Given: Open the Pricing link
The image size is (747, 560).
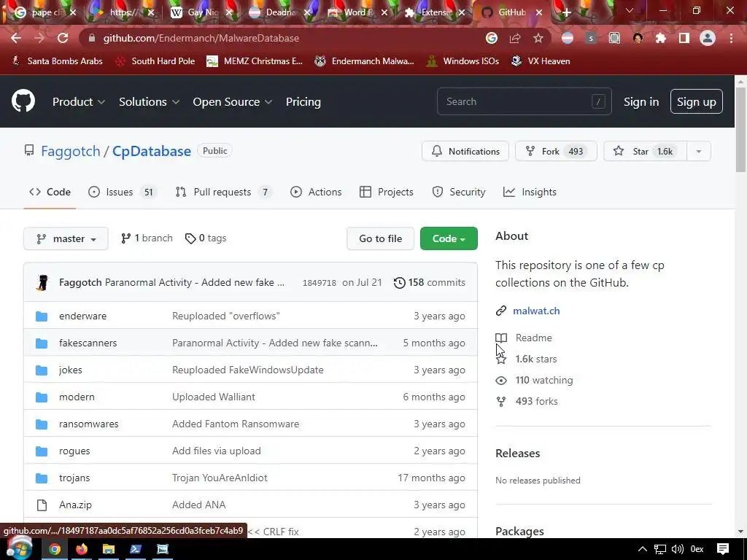Looking at the screenshot, I should tap(303, 102).
